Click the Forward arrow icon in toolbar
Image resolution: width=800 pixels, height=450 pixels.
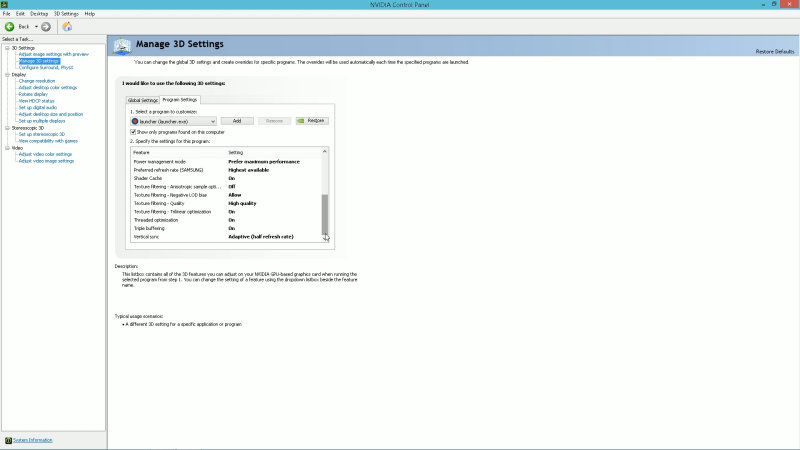click(46, 27)
